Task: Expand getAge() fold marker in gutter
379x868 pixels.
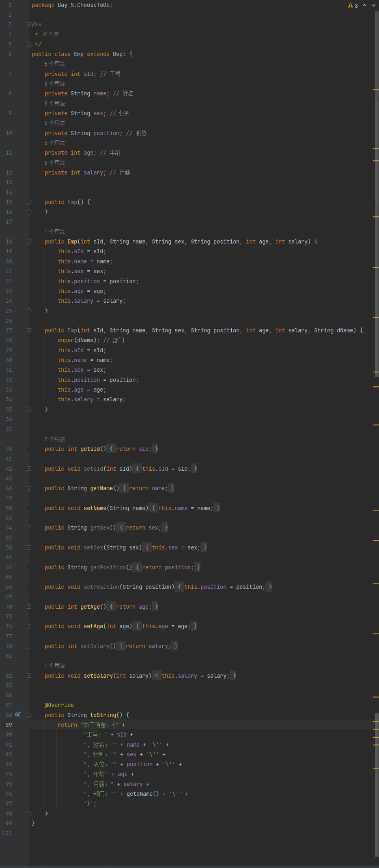Action: pyautogui.click(x=29, y=607)
